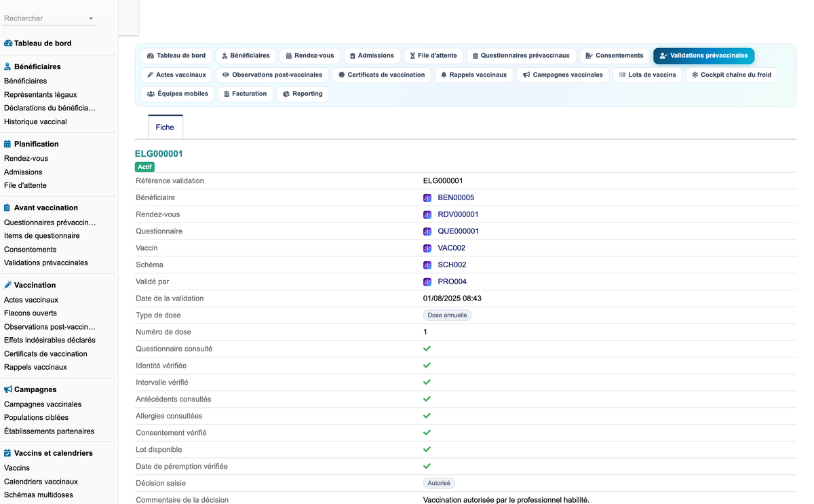
Task: Click the module icon beside PRO004
Action: pos(427,282)
